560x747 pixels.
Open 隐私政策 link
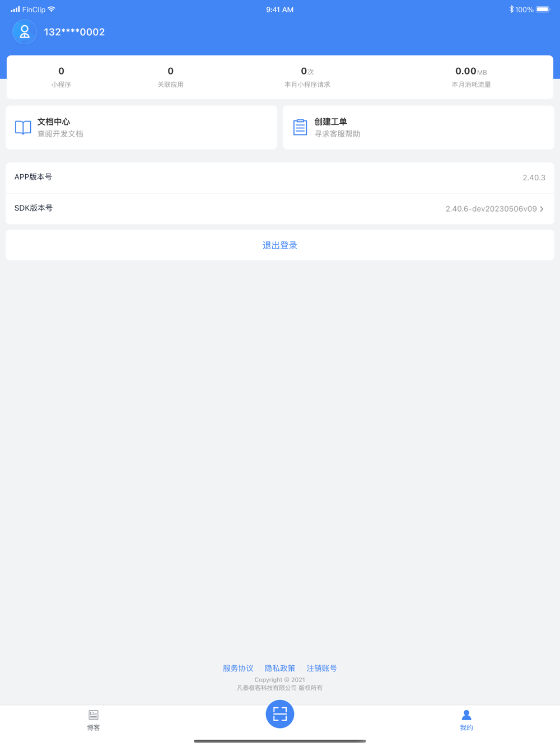280,668
